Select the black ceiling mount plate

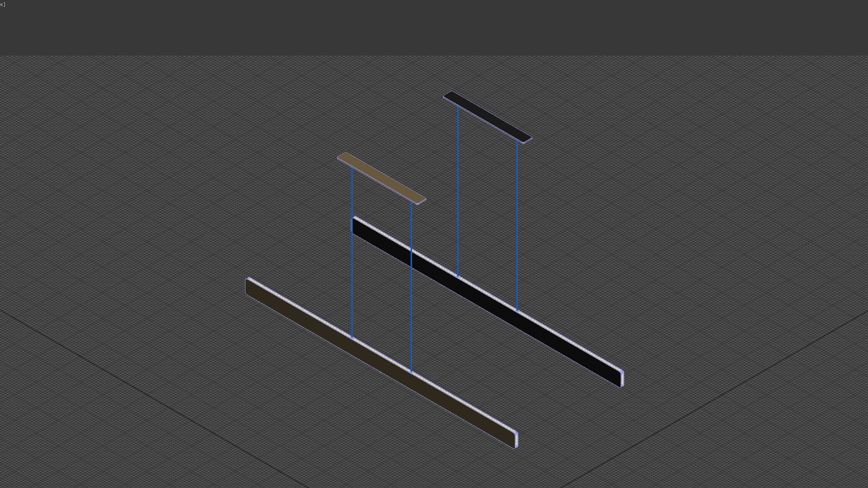coord(487,117)
